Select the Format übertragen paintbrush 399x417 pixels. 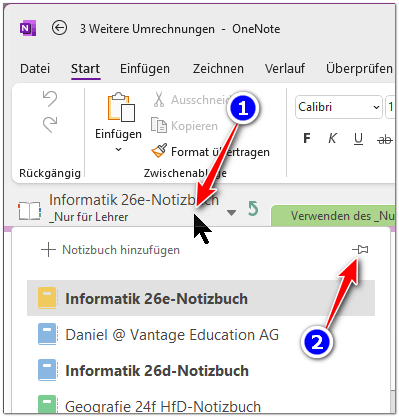(159, 151)
